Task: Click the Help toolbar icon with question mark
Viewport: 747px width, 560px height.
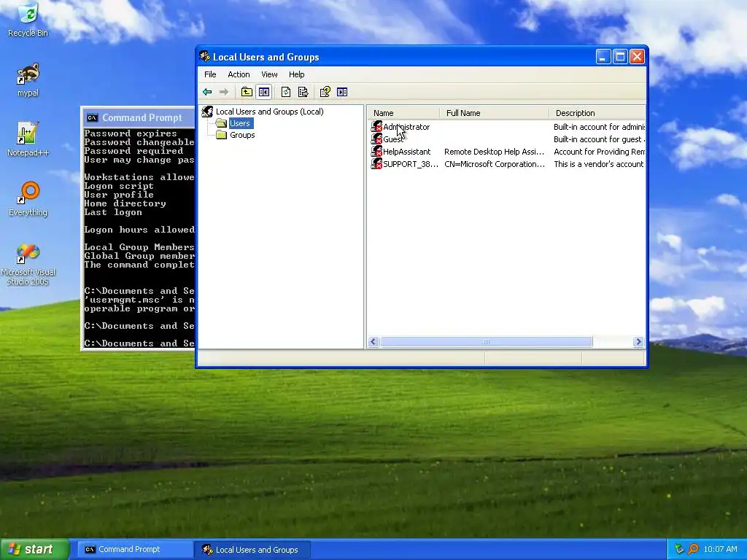Action: point(325,92)
